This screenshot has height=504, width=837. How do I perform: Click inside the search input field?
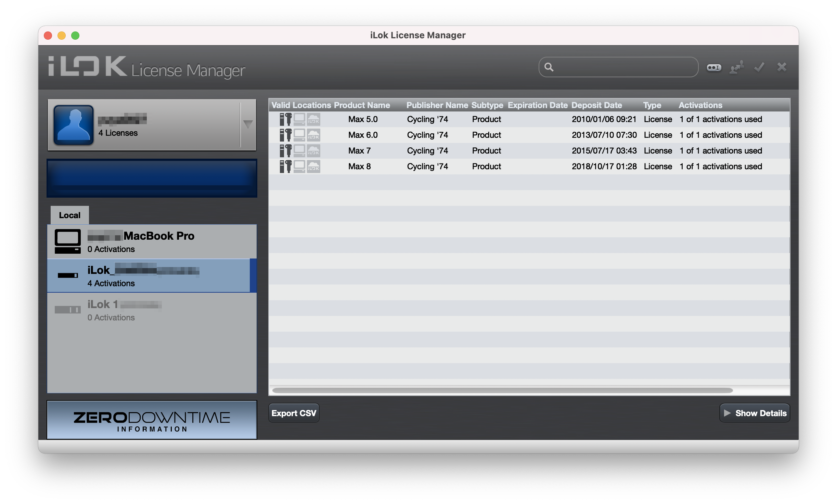click(x=623, y=67)
